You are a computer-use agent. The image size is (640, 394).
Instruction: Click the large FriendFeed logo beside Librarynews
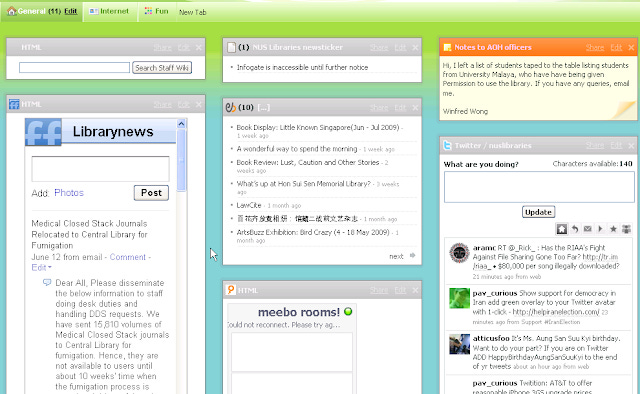point(43,132)
